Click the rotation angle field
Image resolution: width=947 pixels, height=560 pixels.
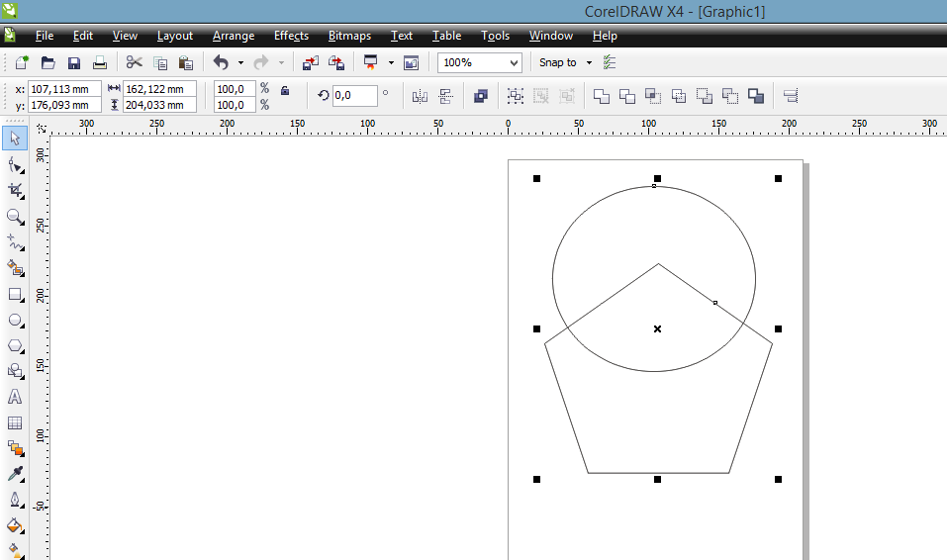[354, 95]
